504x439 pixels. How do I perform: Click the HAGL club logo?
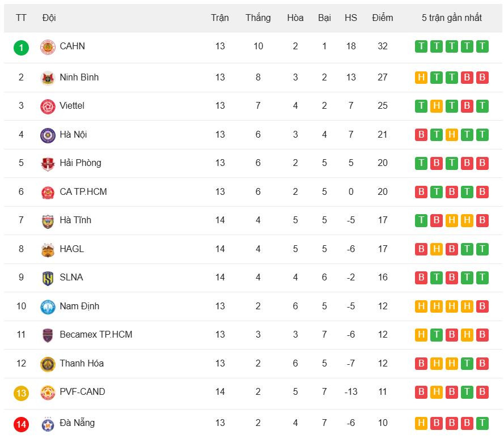click(48, 249)
